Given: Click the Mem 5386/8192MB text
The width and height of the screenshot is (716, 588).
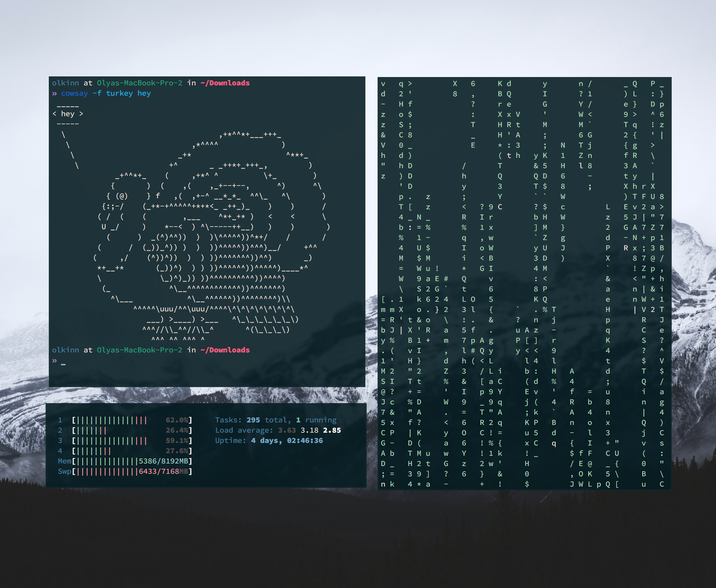Looking at the screenshot, I should [x=163, y=461].
